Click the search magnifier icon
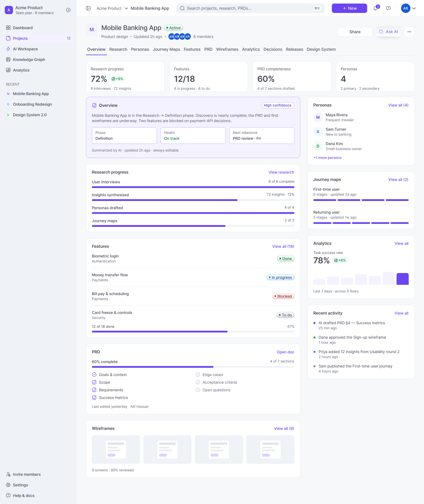 (182, 8)
